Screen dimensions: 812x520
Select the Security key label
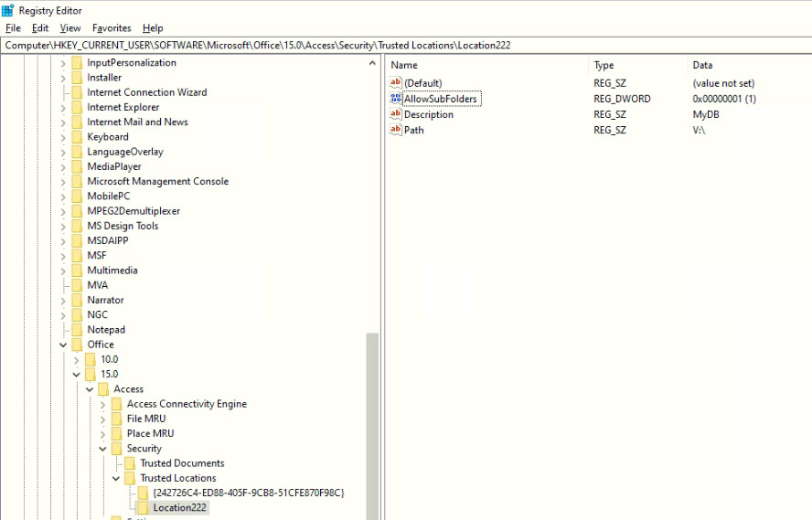pos(144,448)
